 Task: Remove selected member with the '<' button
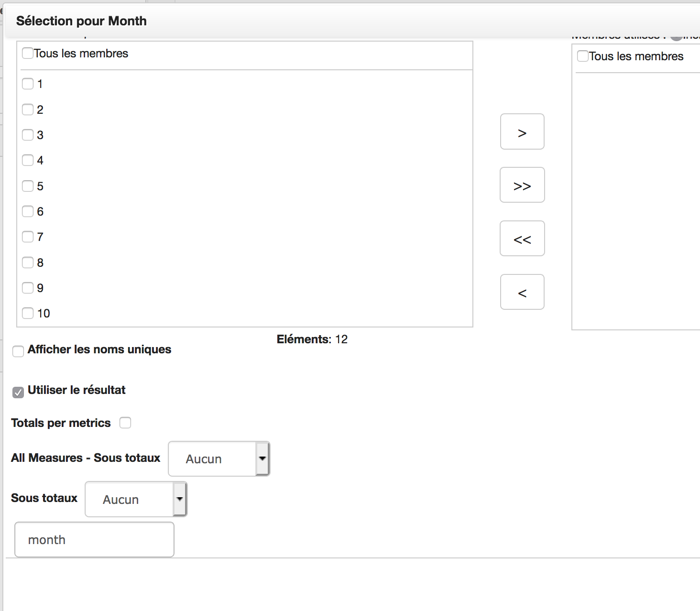click(x=522, y=292)
